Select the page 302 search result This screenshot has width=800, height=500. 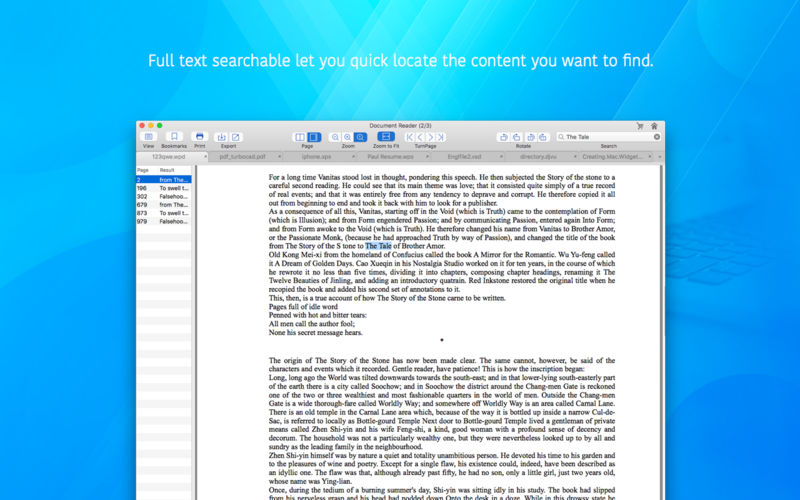point(164,196)
